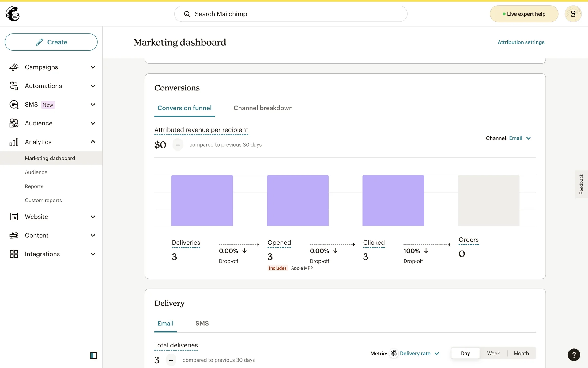Switch to the SMS delivery tab
Screen dimensions: 588x368
coord(202,323)
